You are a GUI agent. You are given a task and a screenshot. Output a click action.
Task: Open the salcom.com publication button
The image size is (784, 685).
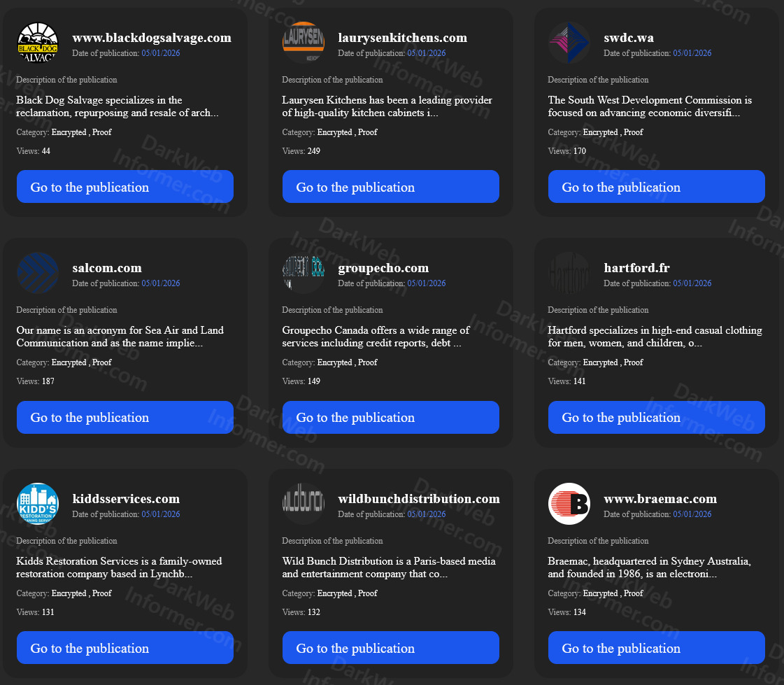click(124, 417)
